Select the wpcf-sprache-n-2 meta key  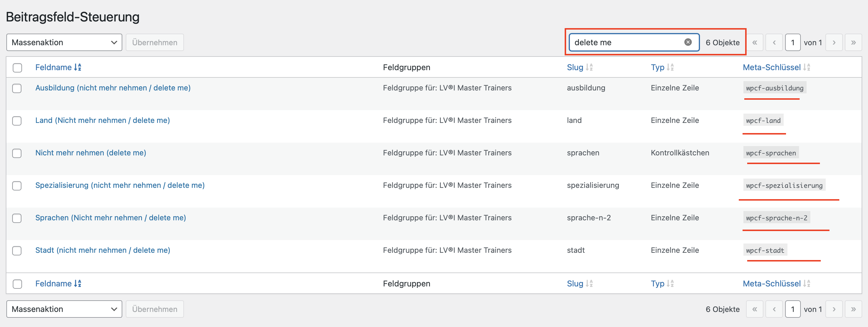pyautogui.click(x=777, y=218)
